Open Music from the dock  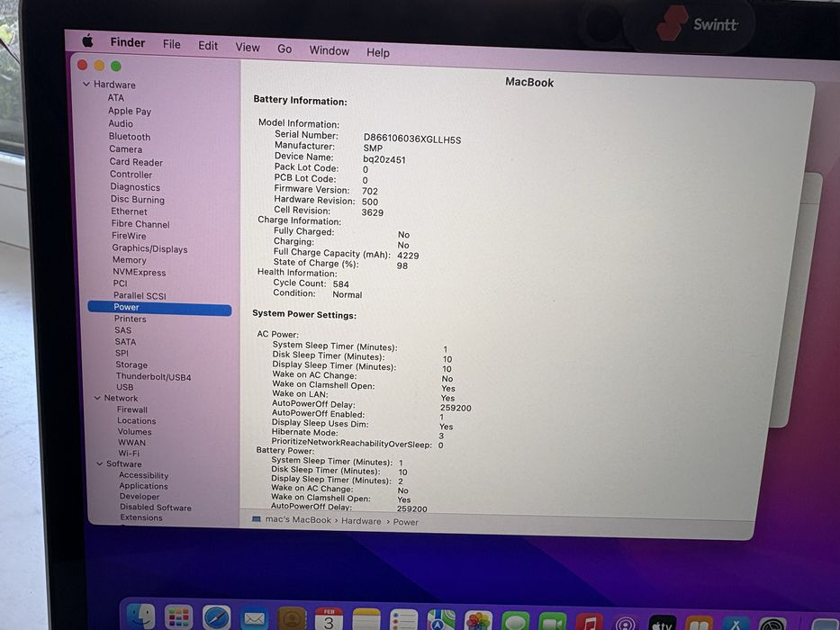(x=589, y=623)
